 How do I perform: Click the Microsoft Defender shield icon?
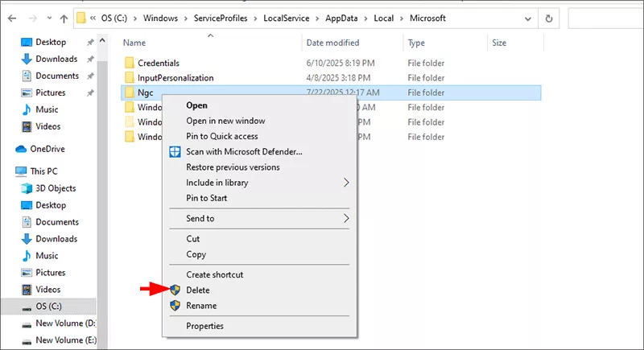pyautogui.click(x=175, y=152)
